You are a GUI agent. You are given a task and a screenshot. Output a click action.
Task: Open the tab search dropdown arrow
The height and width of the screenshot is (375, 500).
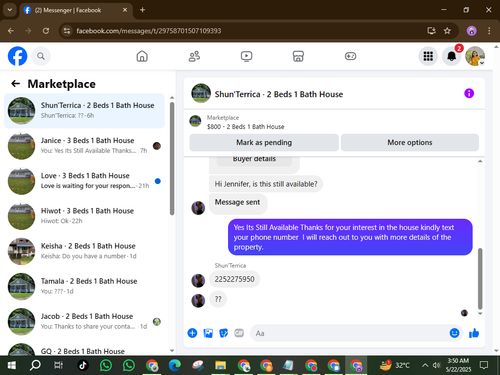pos(10,10)
